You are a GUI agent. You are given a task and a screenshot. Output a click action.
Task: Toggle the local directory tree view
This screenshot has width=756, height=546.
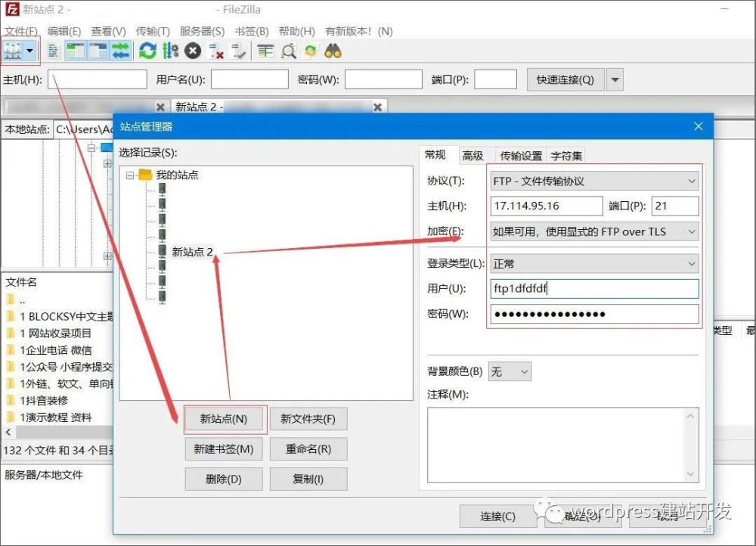tap(75, 51)
